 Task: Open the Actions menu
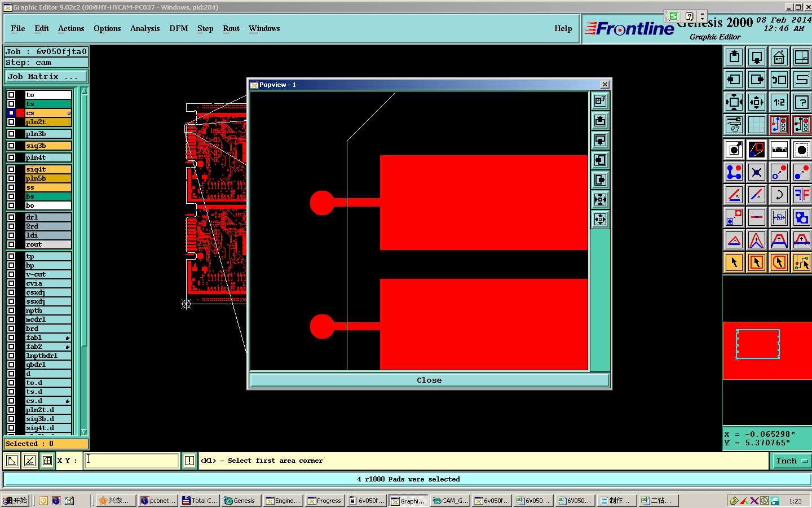pos(71,28)
